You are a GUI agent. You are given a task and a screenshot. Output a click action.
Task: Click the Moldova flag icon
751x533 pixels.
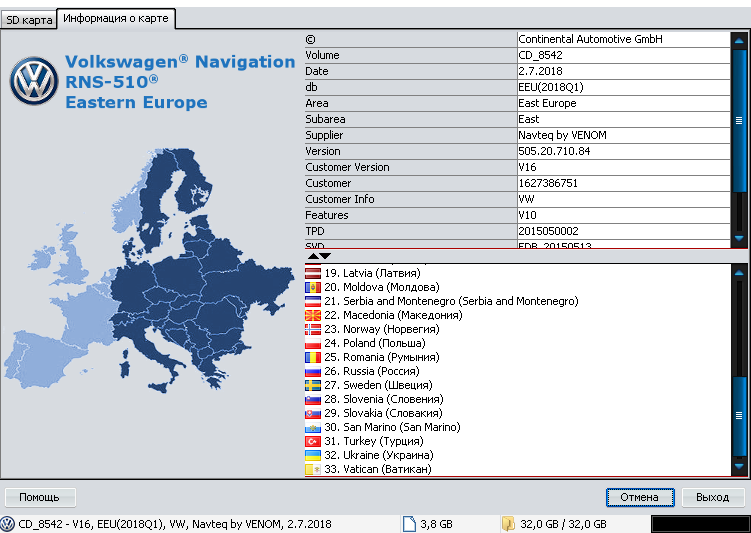point(313,287)
